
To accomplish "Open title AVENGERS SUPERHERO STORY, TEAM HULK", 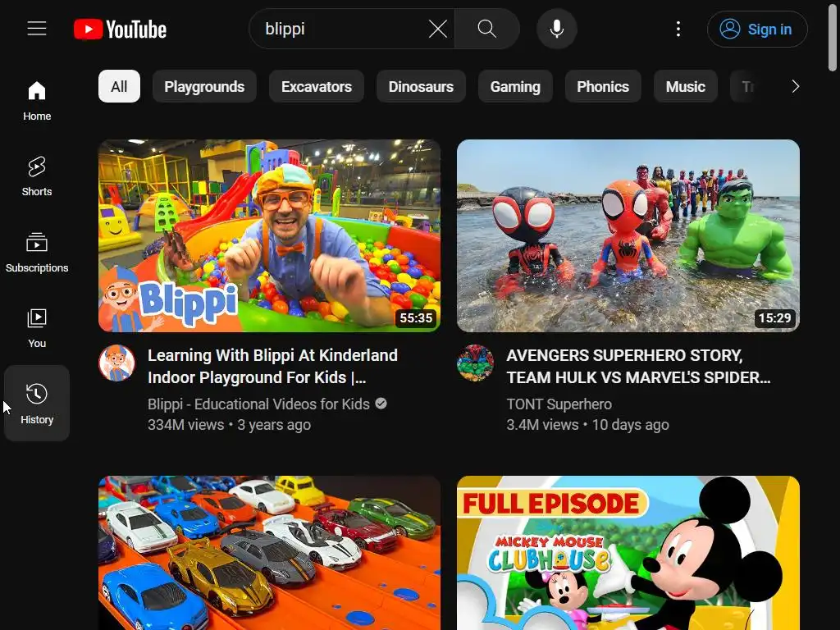I will click(638, 367).
